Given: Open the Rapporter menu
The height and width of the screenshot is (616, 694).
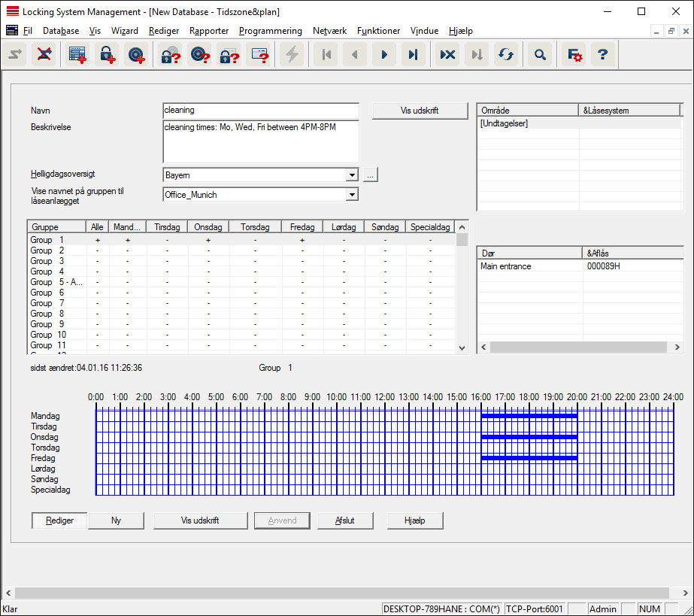Looking at the screenshot, I should point(209,31).
